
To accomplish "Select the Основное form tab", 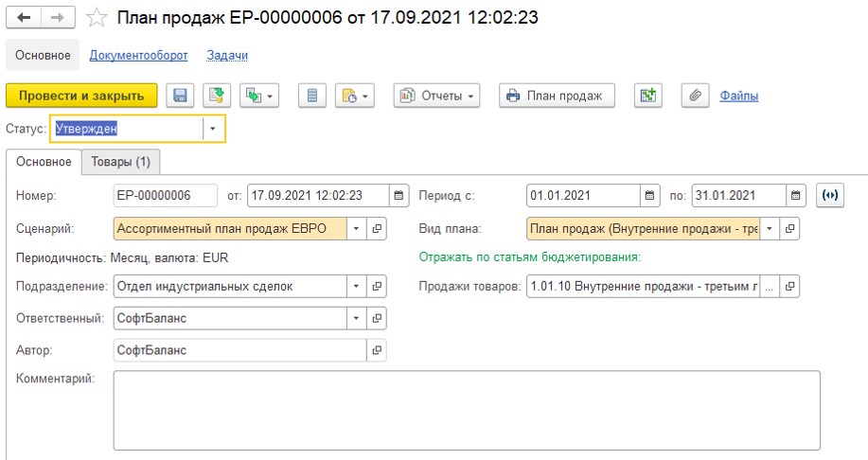I will click(44, 162).
